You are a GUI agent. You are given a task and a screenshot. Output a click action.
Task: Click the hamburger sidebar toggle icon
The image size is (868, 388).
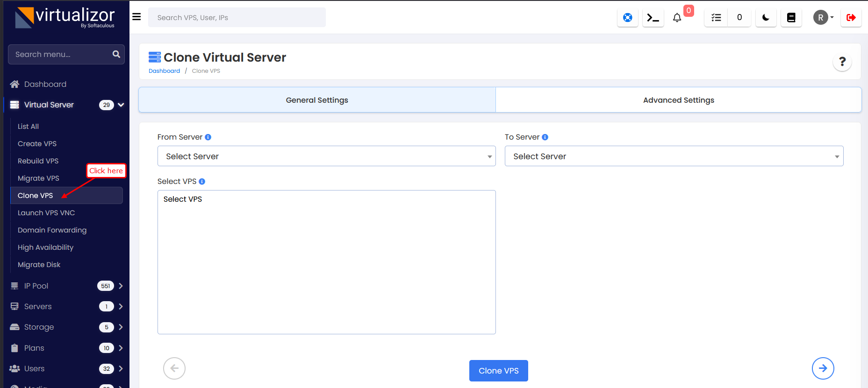click(x=136, y=17)
